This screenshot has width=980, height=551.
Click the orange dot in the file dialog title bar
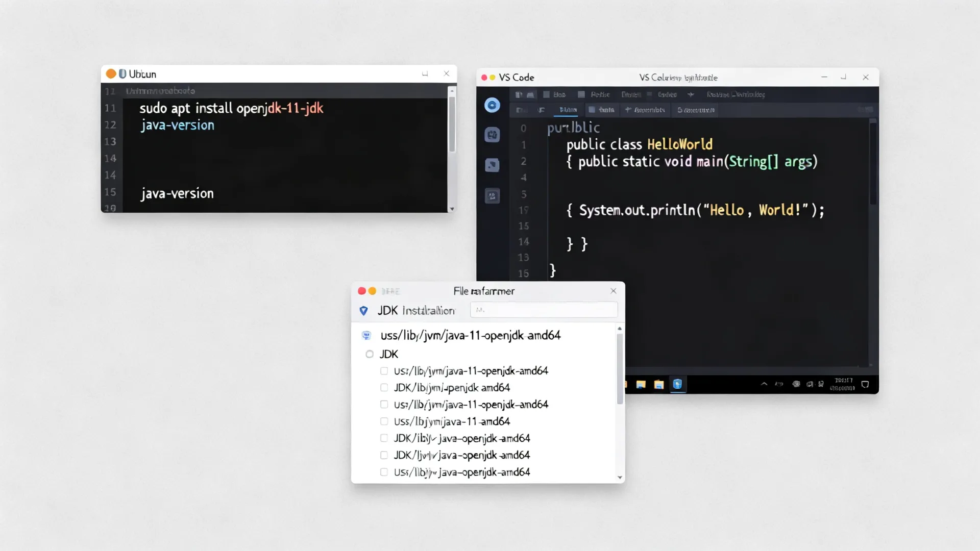[372, 291]
